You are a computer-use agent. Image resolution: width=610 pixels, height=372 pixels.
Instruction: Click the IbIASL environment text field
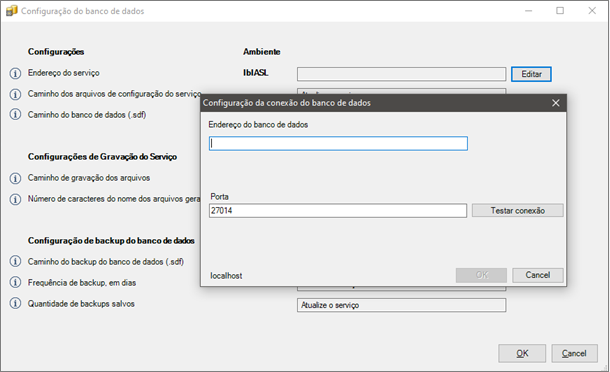pos(401,74)
